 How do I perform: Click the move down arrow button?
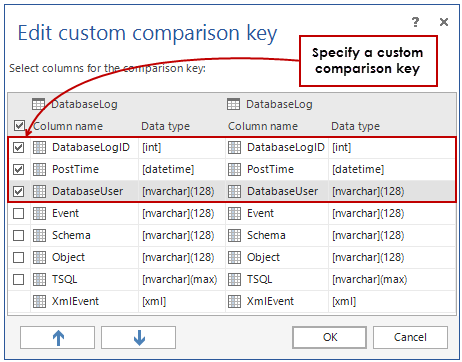[138, 337]
